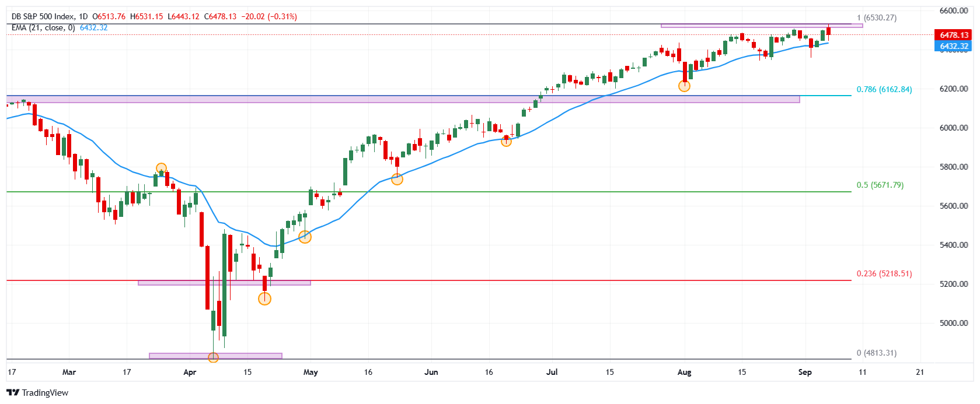The width and height of the screenshot is (980, 404).
Task: Click the Apr label on the time axis
Action: pyautogui.click(x=190, y=372)
